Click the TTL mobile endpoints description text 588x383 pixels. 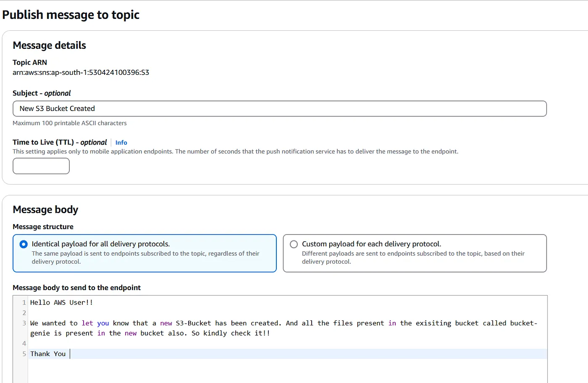click(235, 151)
